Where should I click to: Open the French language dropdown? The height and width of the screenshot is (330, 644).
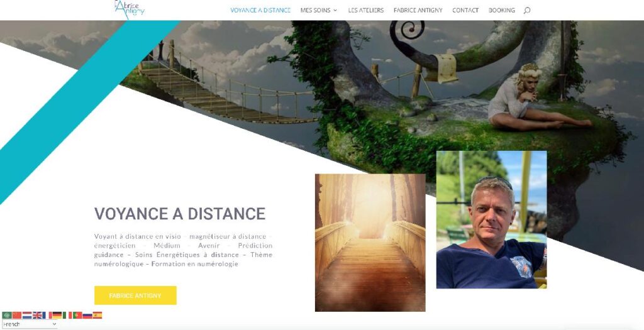[30, 324]
